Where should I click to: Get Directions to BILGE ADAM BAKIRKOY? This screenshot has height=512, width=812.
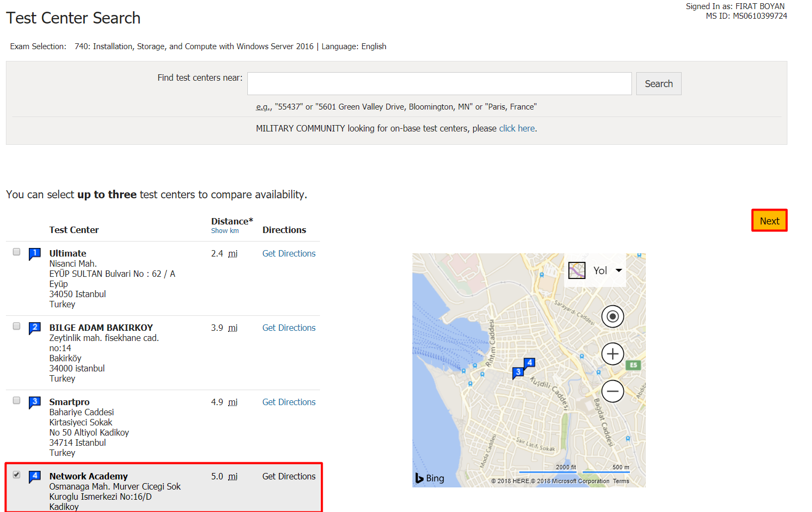tap(289, 328)
